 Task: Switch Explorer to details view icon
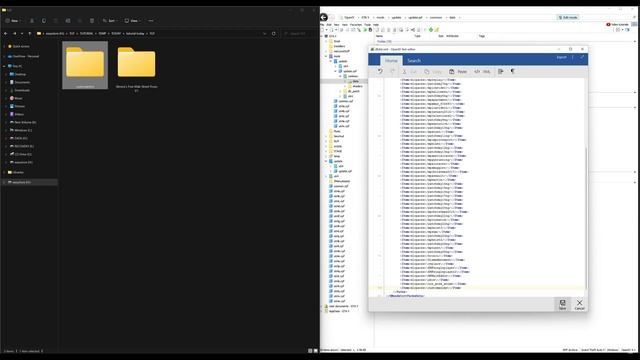pyautogui.click(x=310, y=351)
